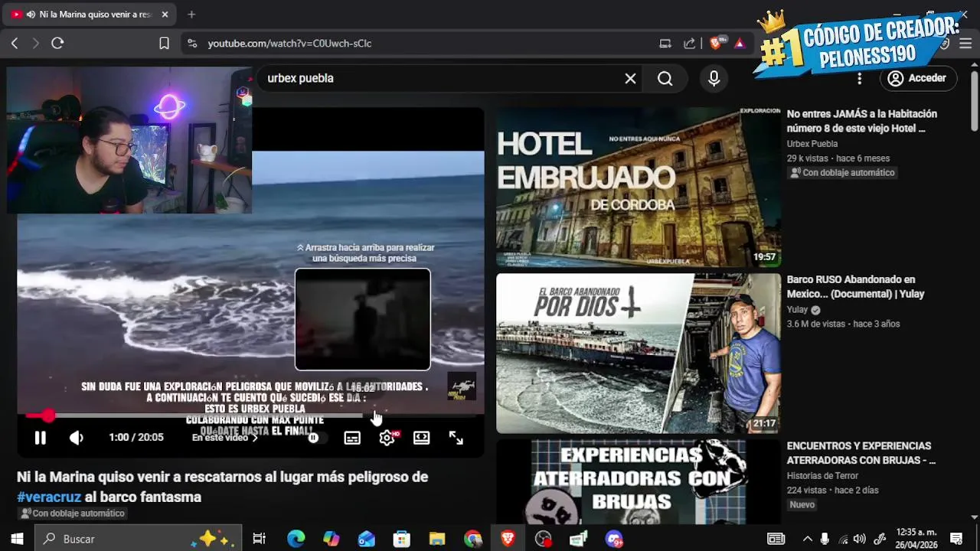This screenshot has height=551, width=980.
Task: Go forward with the browser forward arrow
Action: click(35, 44)
